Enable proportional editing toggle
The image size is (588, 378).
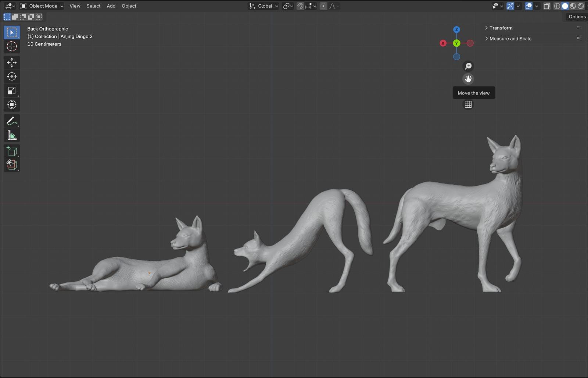323,6
